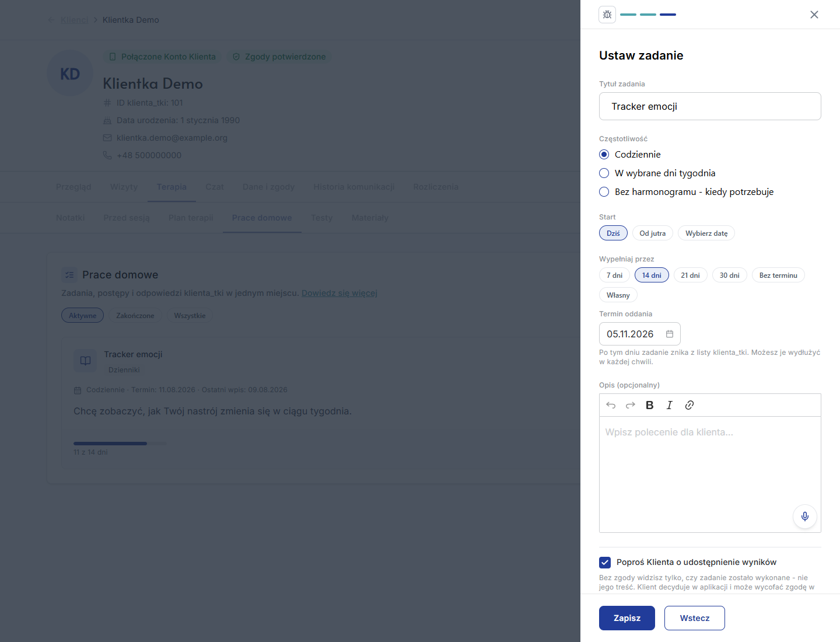This screenshot has height=642, width=840.
Task: Open calendar icon in Termin oddania field
Action: [670, 334]
